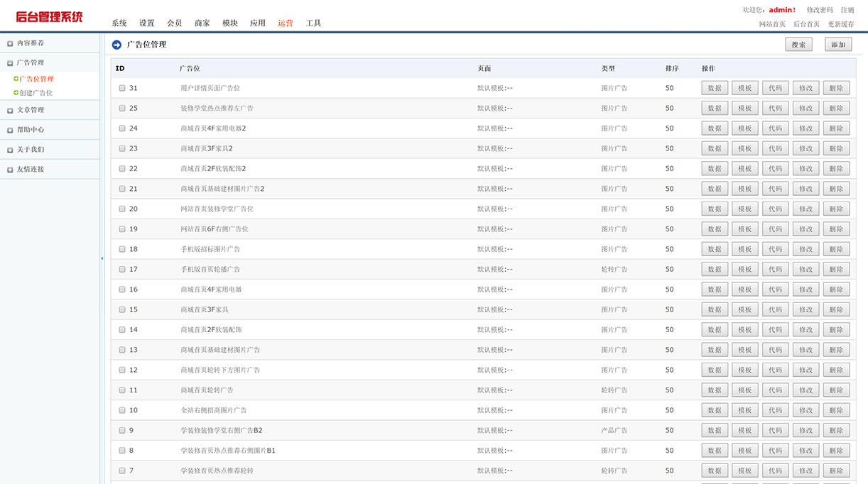The height and width of the screenshot is (484, 868).
Task: Click the 添加 button to create an ad slot
Action: point(837,44)
